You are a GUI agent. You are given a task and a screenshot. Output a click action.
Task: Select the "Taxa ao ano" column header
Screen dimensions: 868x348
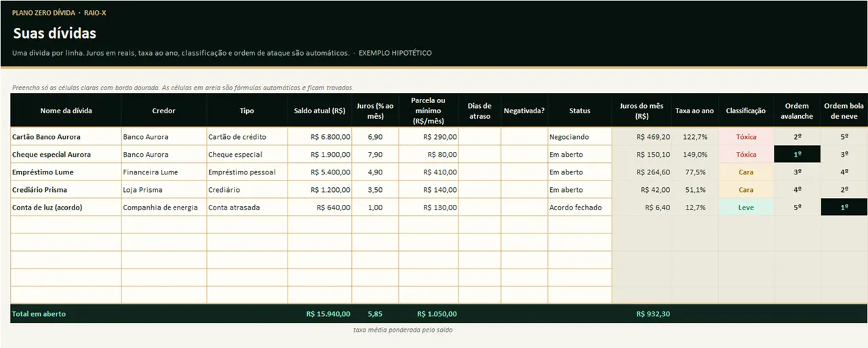pos(695,111)
